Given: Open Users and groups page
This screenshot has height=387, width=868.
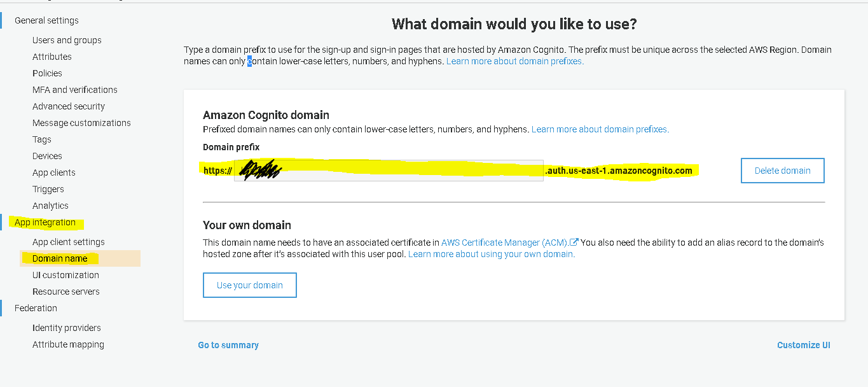Looking at the screenshot, I should [67, 40].
